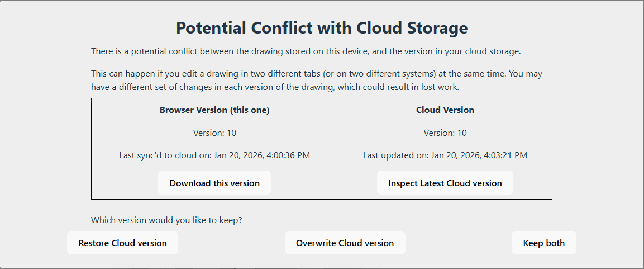Image resolution: width=644 pixels, height=269 pixels.
Task: Click Version: 10 under Cloud Version
Action: [x=445, y=133]
